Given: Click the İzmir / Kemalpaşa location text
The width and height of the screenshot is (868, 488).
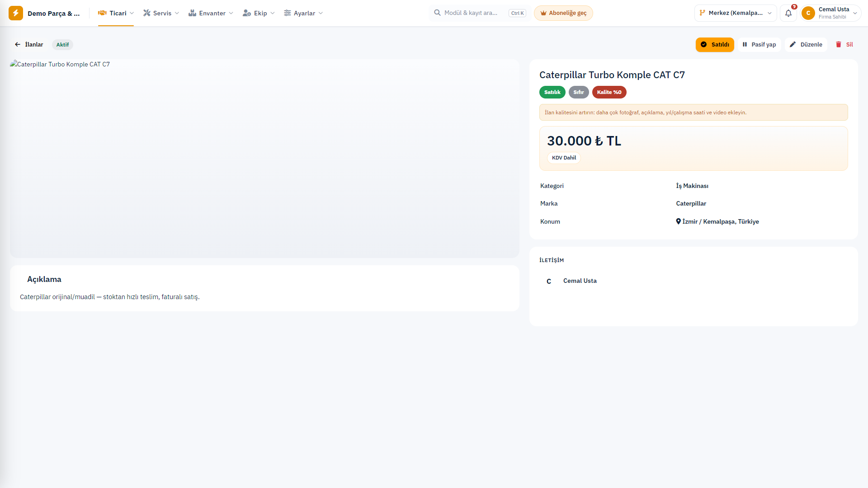Looking at the screenshot, I should tap(721, 221).
